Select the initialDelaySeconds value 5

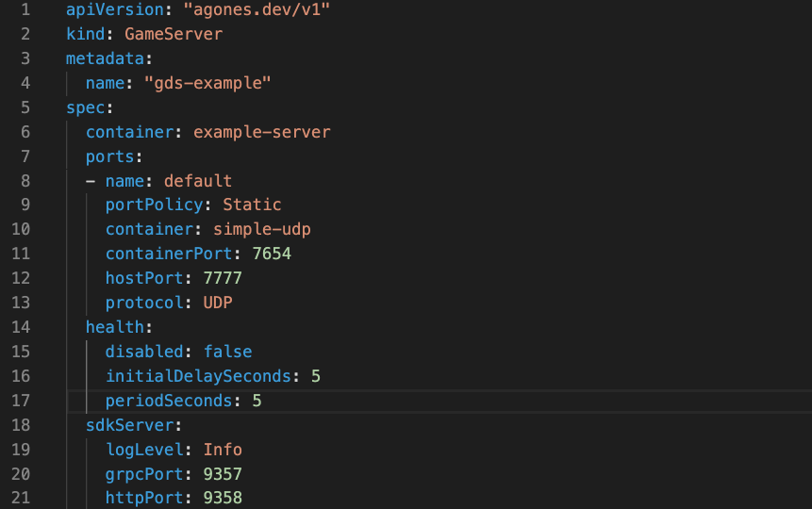[x=315, y=376]
